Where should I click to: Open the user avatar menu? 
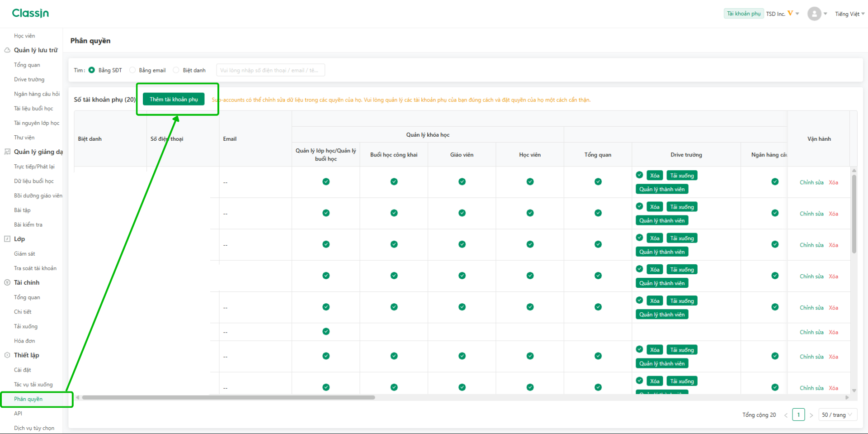(814, 14)
